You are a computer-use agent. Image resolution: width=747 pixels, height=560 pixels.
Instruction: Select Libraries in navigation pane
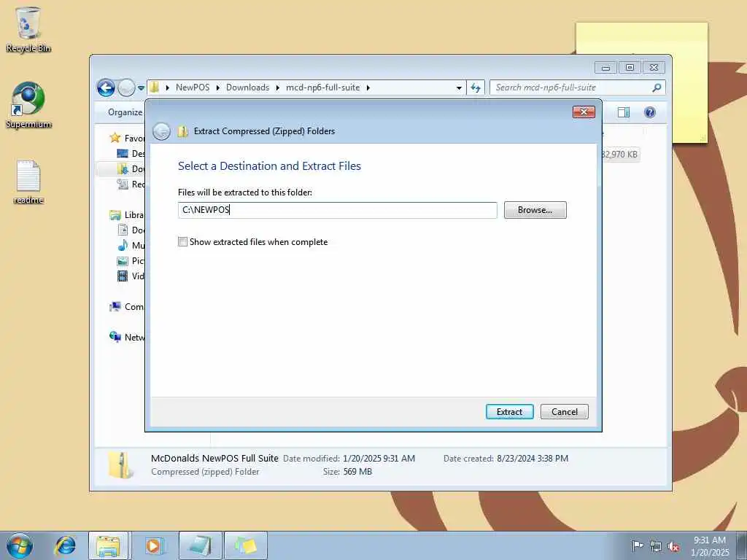[127, 215]
